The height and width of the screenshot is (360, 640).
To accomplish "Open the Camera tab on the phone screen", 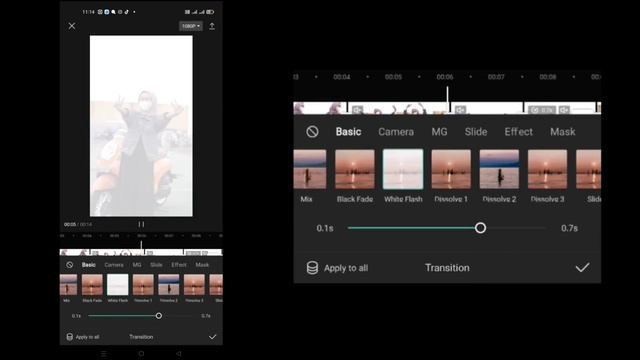I will click(114, 265).
